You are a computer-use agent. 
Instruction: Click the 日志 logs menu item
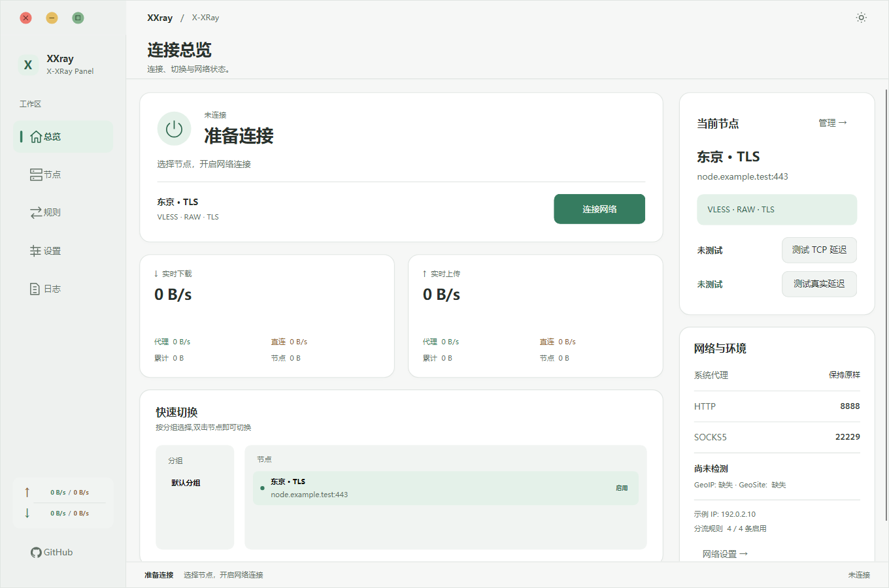click(x=63, y=289)
